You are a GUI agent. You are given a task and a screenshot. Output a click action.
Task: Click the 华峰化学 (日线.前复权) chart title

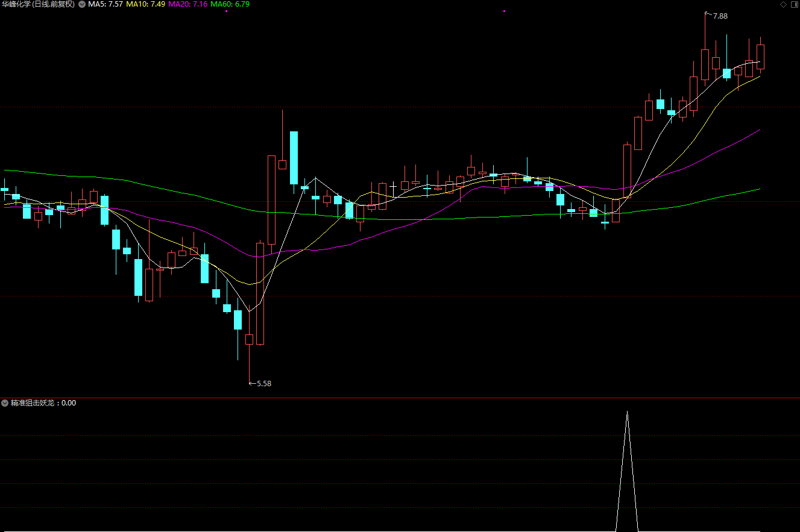(x=39, y=4)
